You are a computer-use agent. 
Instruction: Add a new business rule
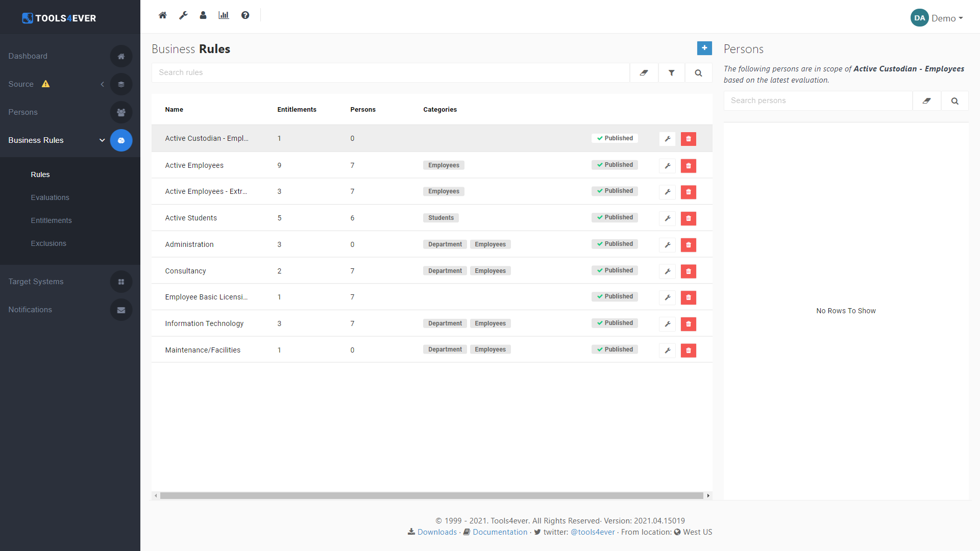click(704, 48)
